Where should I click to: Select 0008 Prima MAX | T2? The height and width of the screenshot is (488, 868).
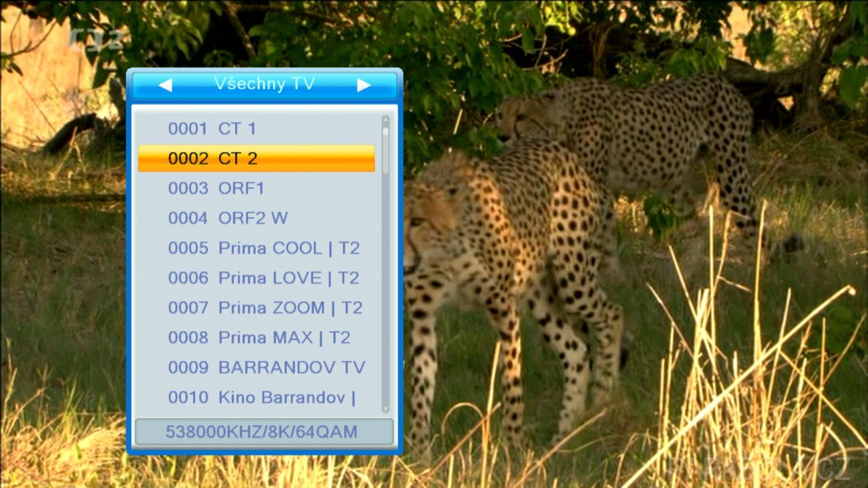coord(256,338)
